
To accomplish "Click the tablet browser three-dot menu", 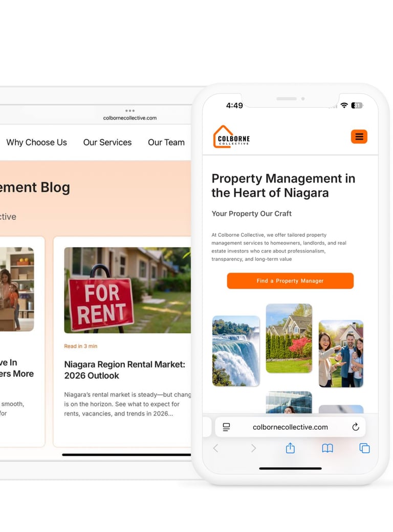I will tap(130, 110).
